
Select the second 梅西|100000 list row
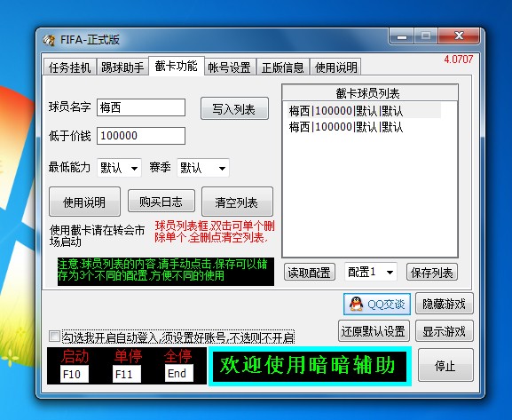tap(365, 127)
